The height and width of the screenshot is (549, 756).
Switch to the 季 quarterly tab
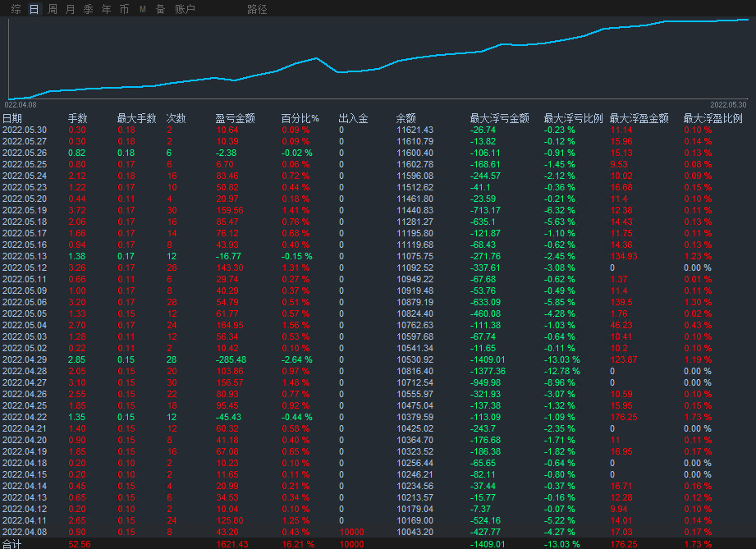point(88,9)
